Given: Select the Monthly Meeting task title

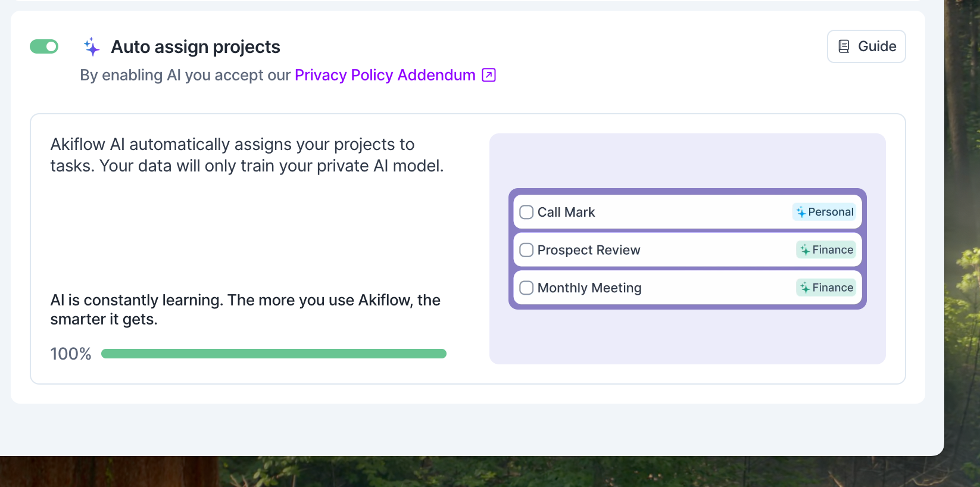Looking at the screenshot, I should pyautogui.click(x=589, y=288).
